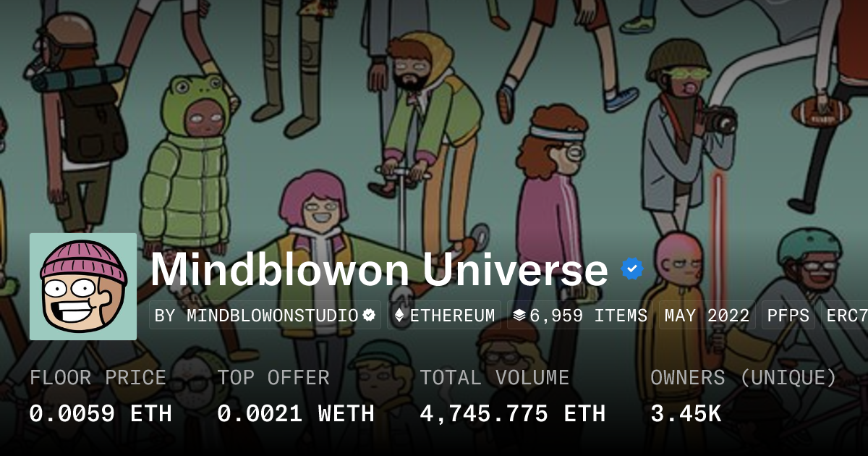Click the 4,745.775 ETH volume value
The height and width of the screenshot is (456, 868).
(x=513, y=413)
